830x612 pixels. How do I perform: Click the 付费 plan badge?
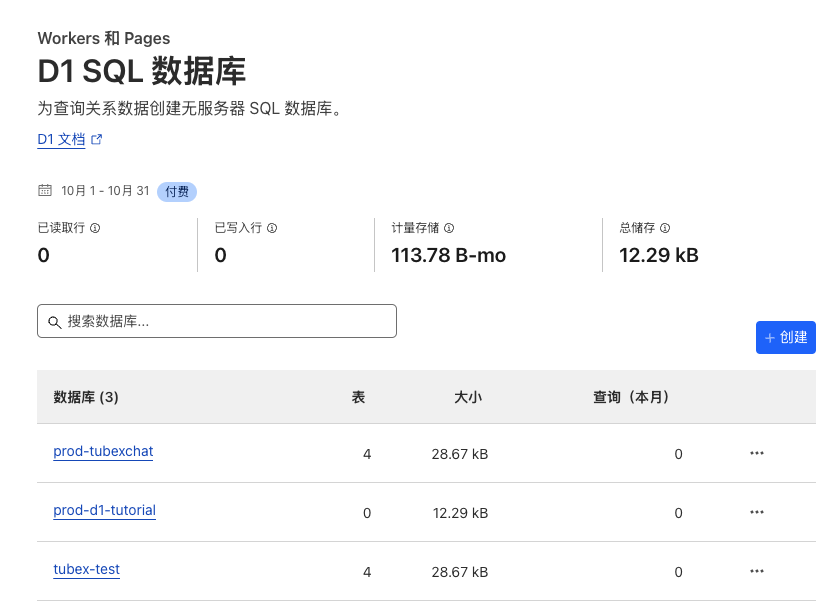[x=176, y=191]
